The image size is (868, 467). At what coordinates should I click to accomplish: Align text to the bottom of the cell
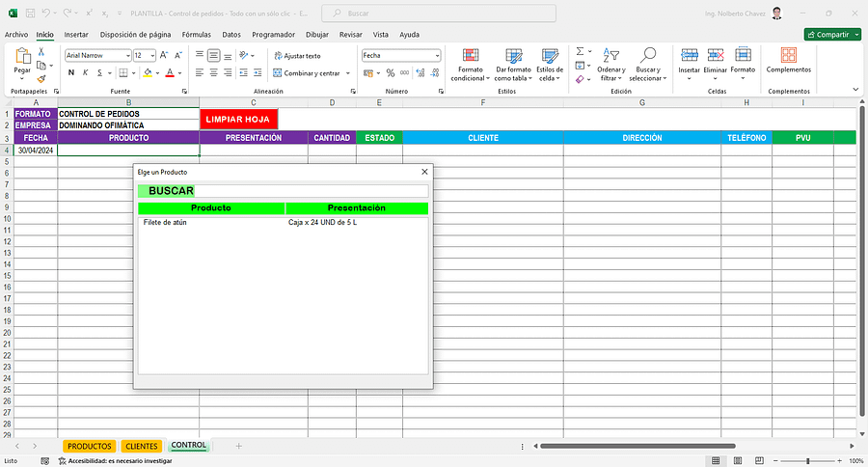(228, 55)
